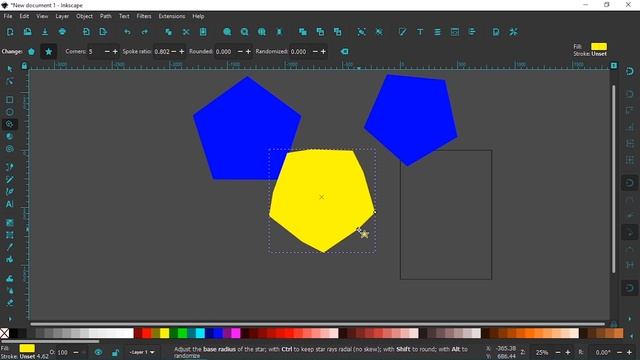Viewport: 640px width, 360px height.
Task: Click the yellow fill indicator at top right
Action: [x=599, y=46]
